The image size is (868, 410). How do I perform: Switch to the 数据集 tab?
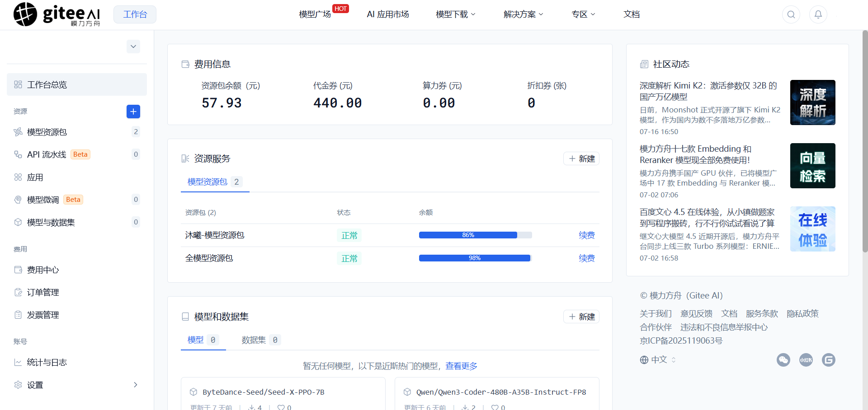pyautogui.click(x=261, y=340)
